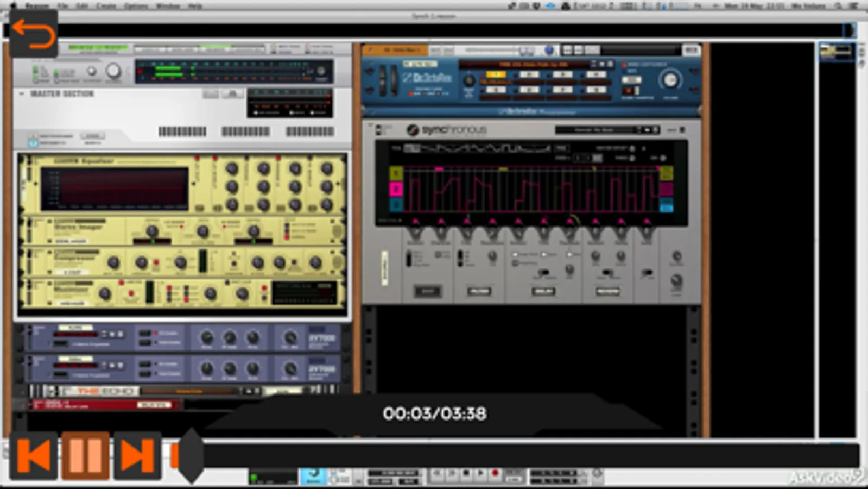Viewport: 868px width, 489px height.
Task: Open the File menu
Action: click(x=63, y=6)
